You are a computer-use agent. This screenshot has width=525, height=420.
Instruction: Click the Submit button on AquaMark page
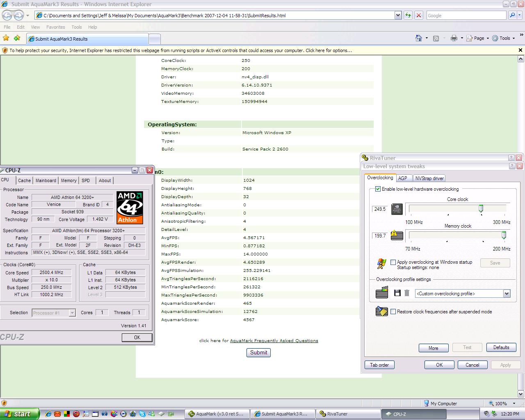coord(258,352)
